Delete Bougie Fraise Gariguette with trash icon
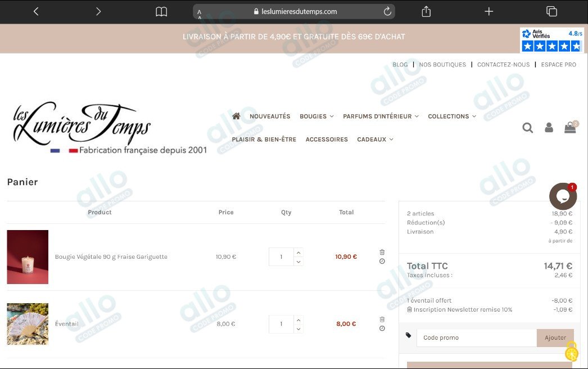Screen dimensions: 588x369 coord(382,252)
